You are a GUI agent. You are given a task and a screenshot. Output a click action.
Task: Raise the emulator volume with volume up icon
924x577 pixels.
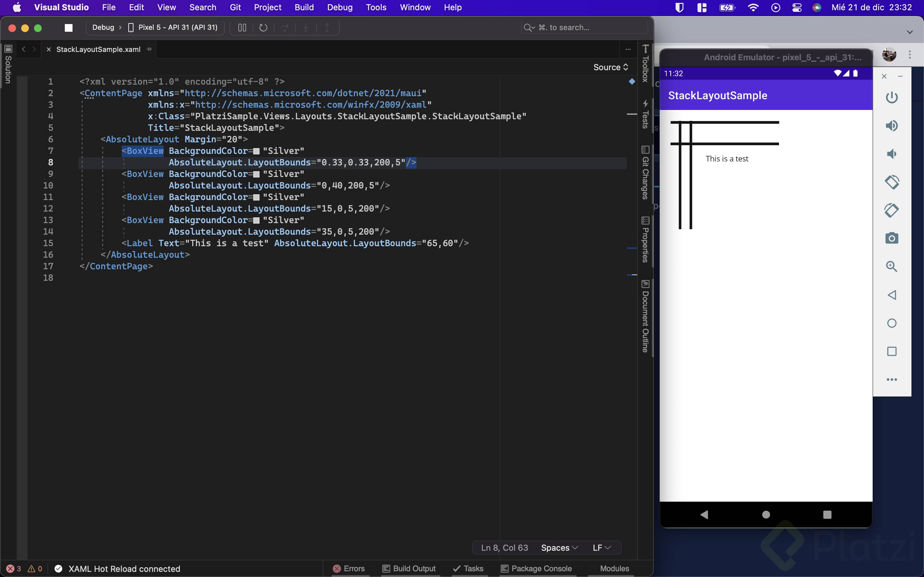pos(892,126)
